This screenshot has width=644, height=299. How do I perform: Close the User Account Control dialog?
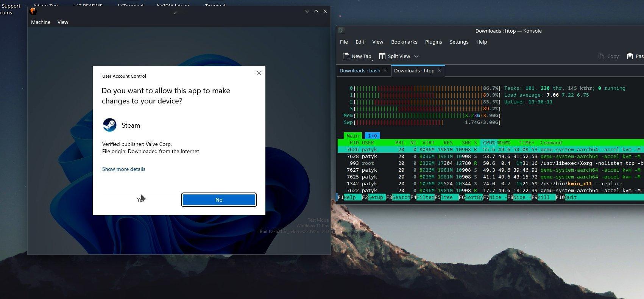(259, 73)
